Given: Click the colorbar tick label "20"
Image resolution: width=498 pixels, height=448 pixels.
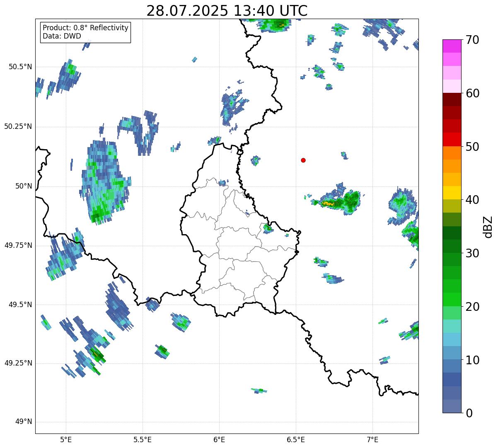Looking at the screenshot, I should tap(472, 307).
